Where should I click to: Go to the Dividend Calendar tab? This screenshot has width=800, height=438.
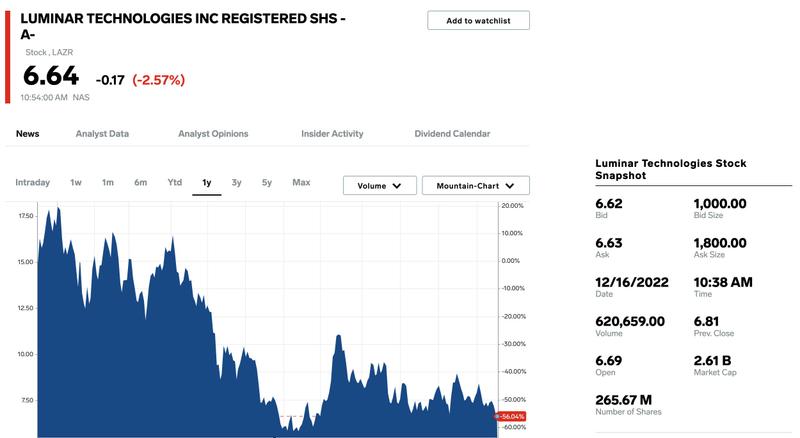click(x=452, y=134)
